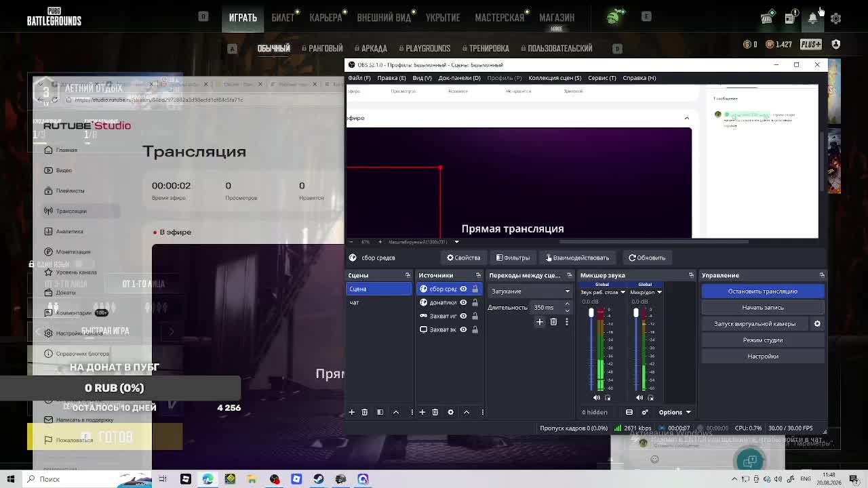Screen dimensions: 868x488
Task: Open scene filters icon in Scenes panel
Action: [380, 412]
